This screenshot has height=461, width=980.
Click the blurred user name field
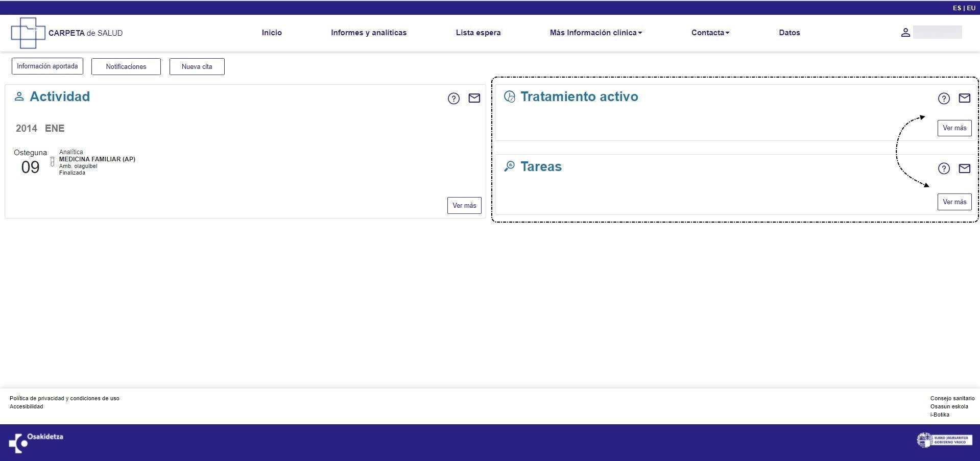point(938,32)
